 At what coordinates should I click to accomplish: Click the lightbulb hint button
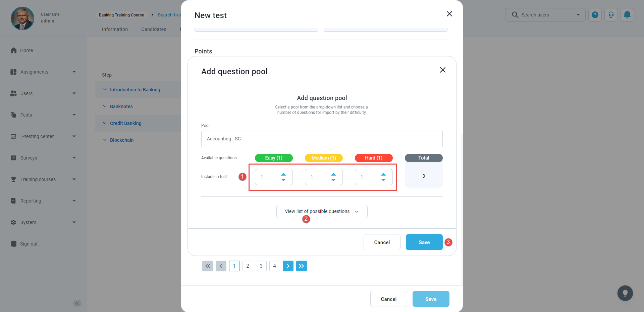(x=625, y=293)
